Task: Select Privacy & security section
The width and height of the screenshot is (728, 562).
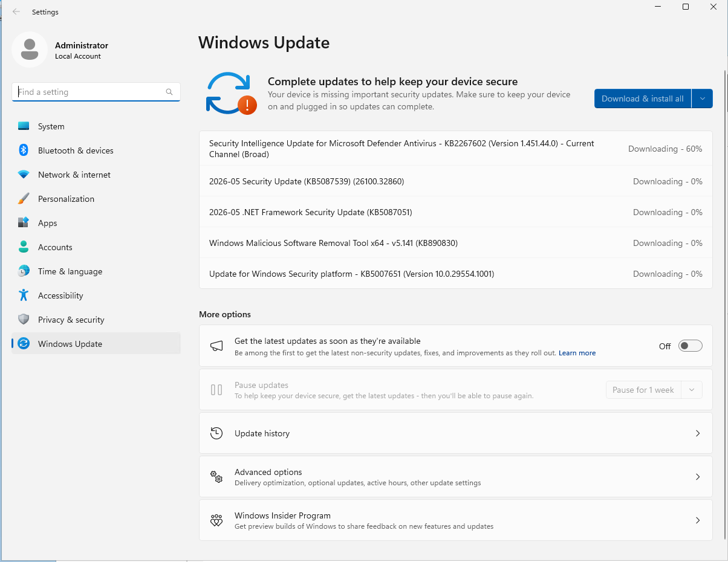Action: (x=96, y=320)
